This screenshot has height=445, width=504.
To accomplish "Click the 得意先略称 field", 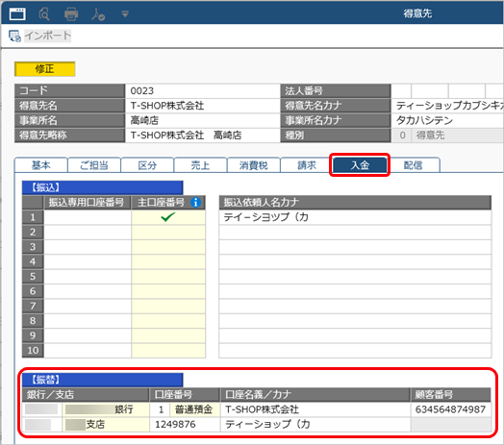I will 202,136.
